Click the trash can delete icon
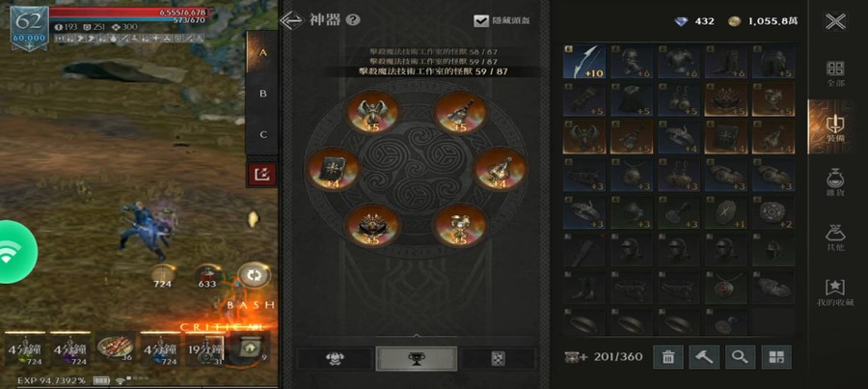This screenshot has width=868, height=389. tap(668, 357)
